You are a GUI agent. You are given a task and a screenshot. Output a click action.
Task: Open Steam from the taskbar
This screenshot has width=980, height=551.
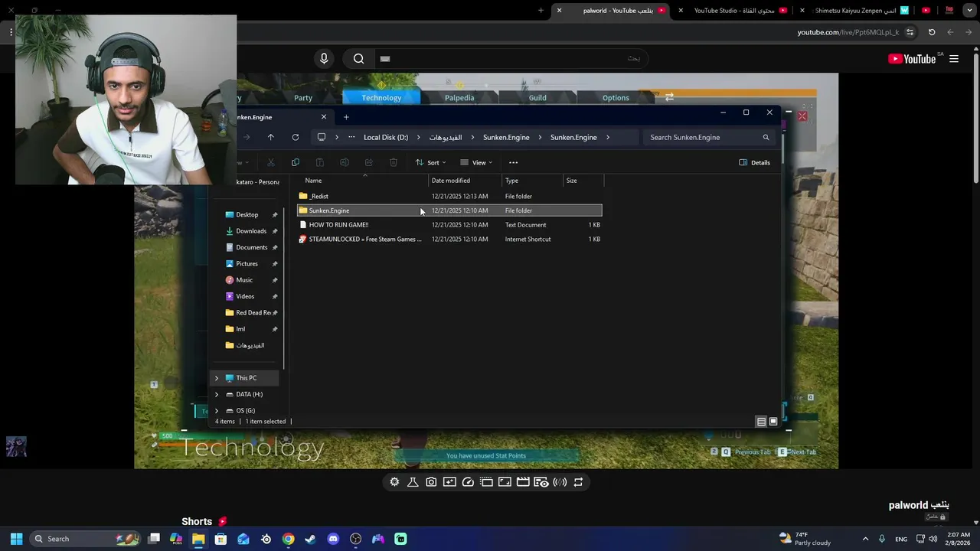[x=310, y=539]
